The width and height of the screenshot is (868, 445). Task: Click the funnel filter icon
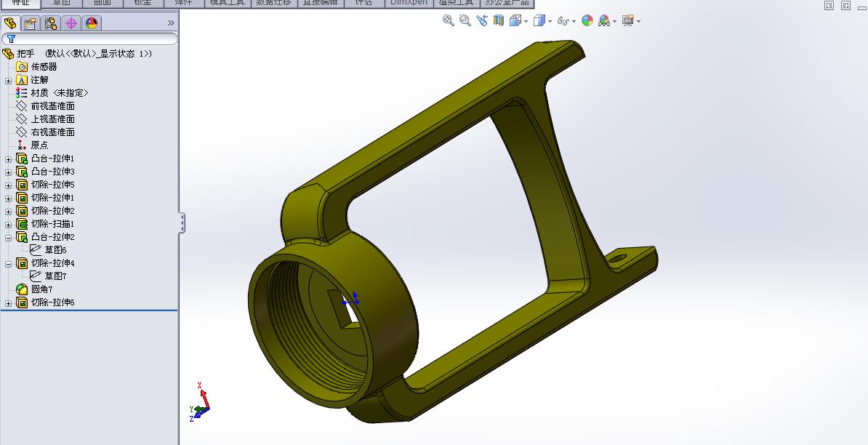11,39
